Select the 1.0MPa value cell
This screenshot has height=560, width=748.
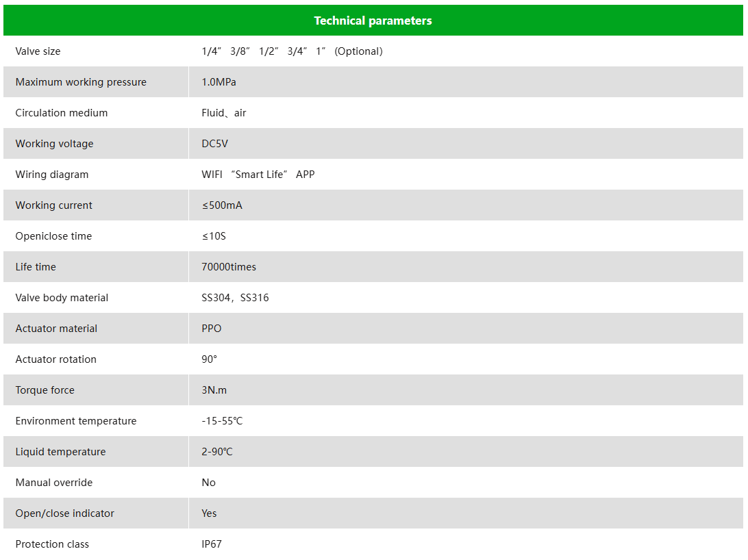[x=466, y=82]
